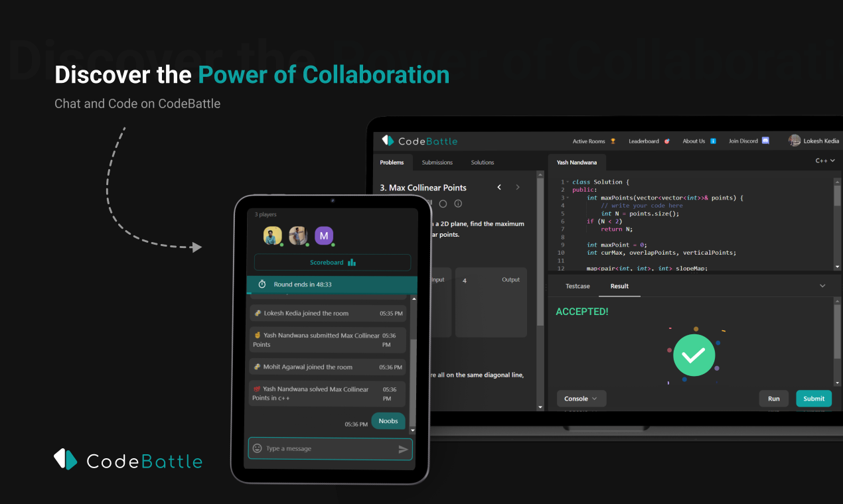The image size is (843, 504).
Task: Click the Chat and Code on CodeBattle subtitle
Action: [x=137, y=103]
